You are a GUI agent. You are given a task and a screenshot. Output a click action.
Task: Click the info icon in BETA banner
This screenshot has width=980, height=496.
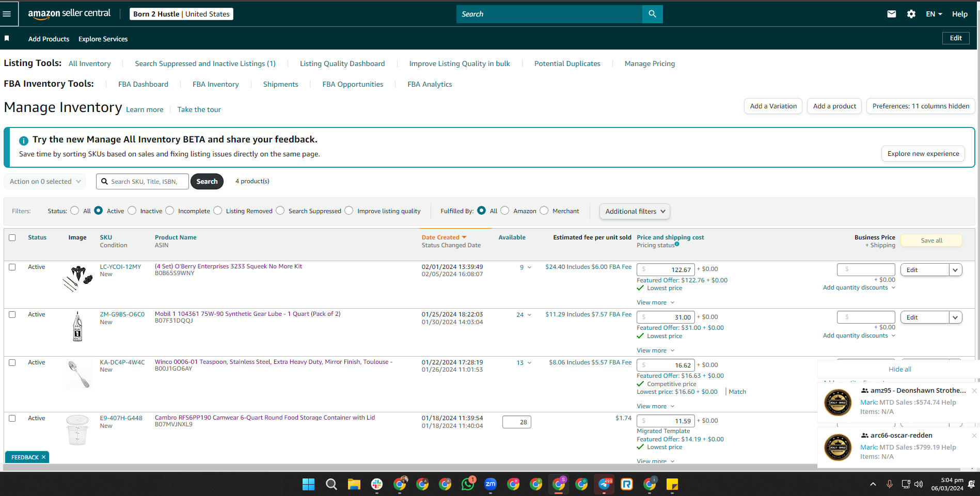(24, 140)
